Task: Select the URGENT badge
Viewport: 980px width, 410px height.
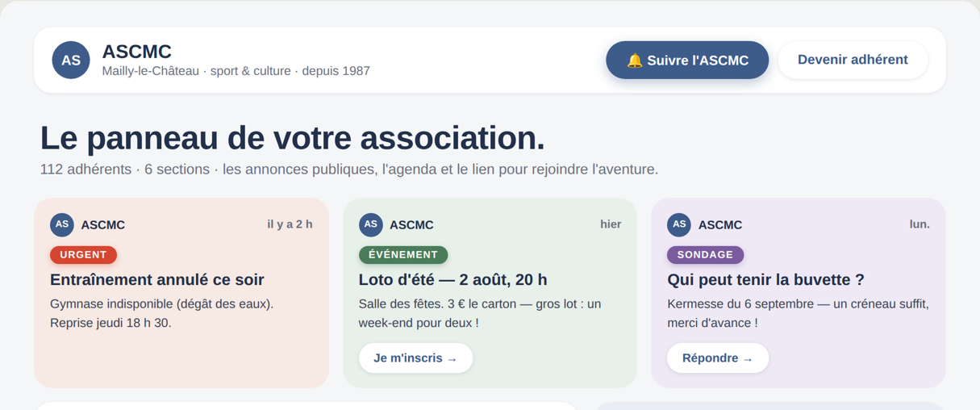Action: 83,254
